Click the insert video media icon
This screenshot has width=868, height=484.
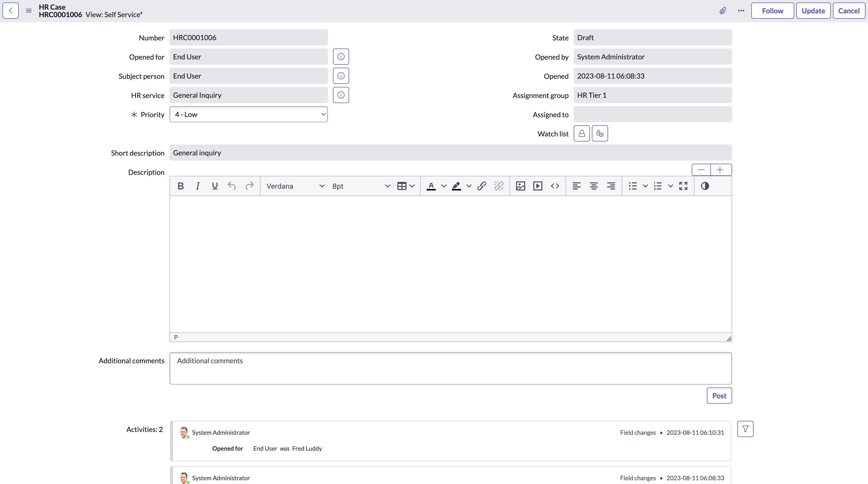(538, 186)
